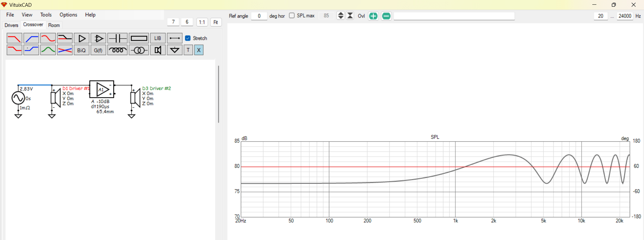Open the Help menu
644x240 pixels.
click(90, 15)
